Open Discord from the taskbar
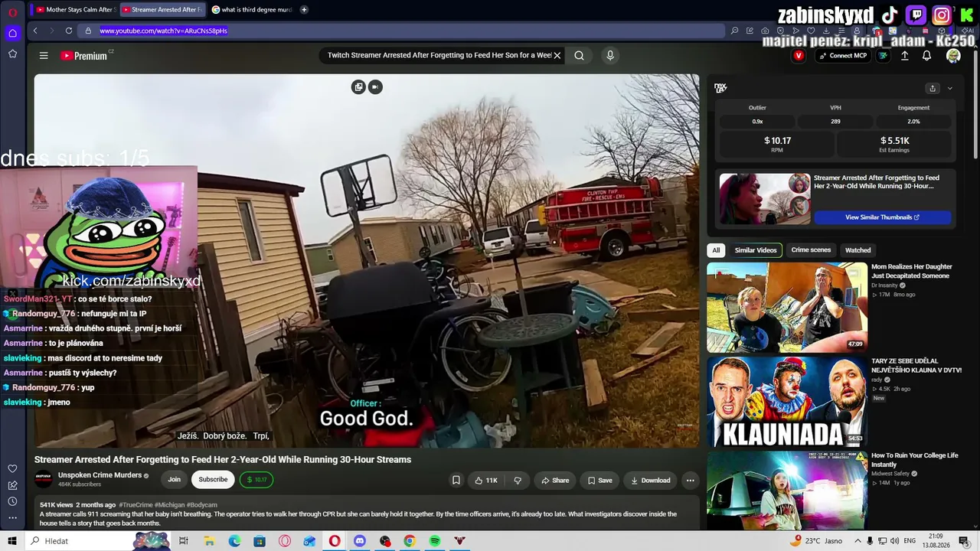The width and height of the screenshot is (980, 551). (360, 541)
